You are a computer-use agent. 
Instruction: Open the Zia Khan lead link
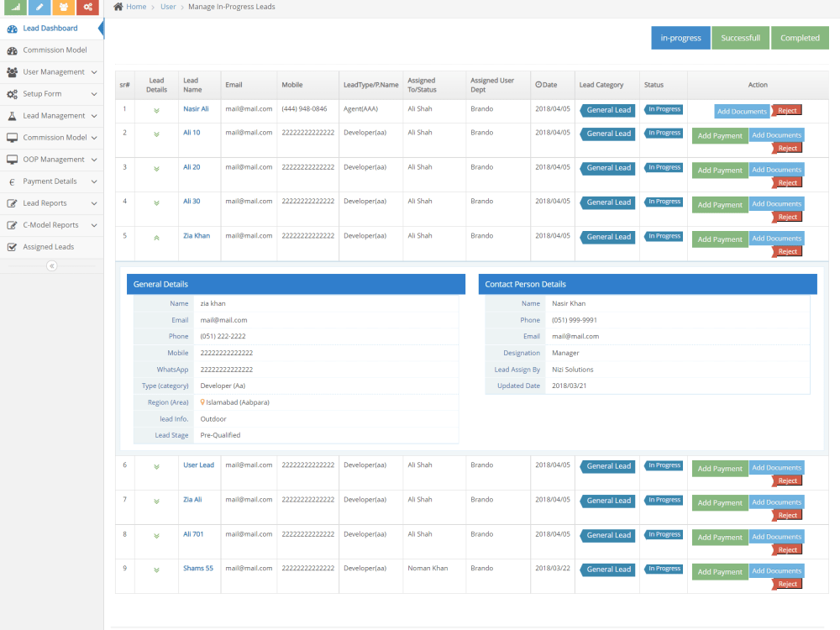tap(197, 236)
